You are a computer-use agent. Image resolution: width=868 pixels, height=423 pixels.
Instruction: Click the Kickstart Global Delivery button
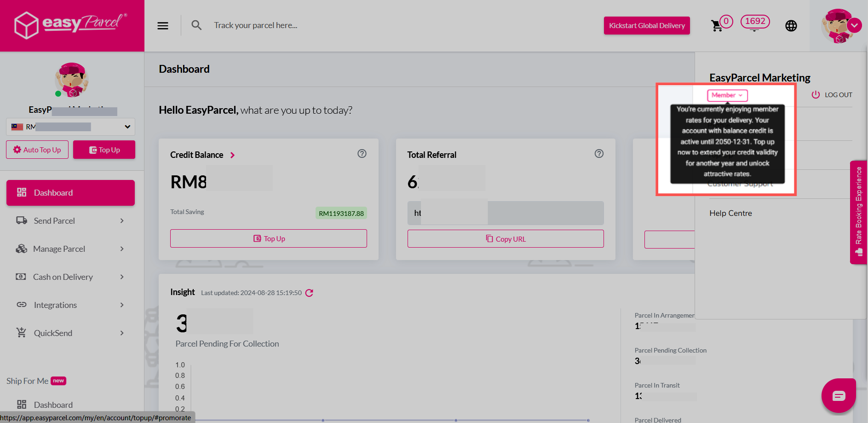pyautogui.click(x=647, y=26)
